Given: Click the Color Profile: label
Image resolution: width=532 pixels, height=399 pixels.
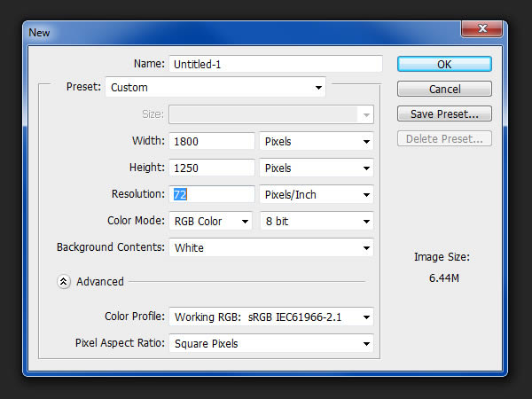Looking at the screenshot, I should click(x=135, y=317).
